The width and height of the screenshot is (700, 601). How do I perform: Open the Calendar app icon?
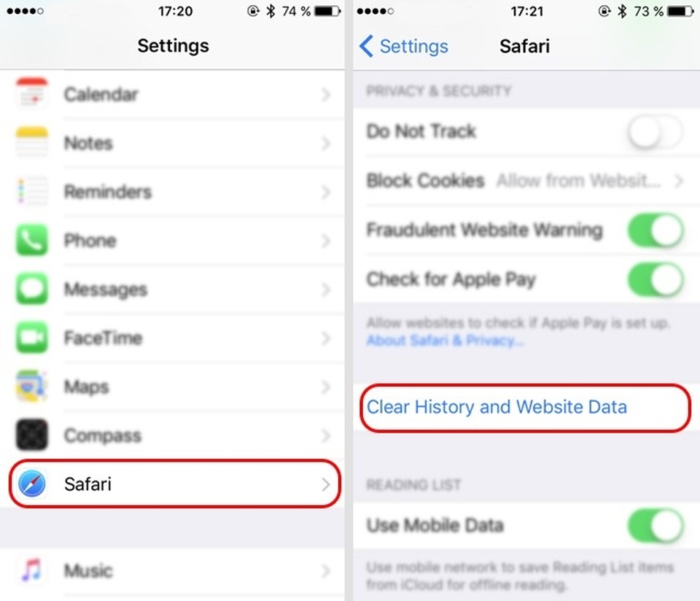31,94
